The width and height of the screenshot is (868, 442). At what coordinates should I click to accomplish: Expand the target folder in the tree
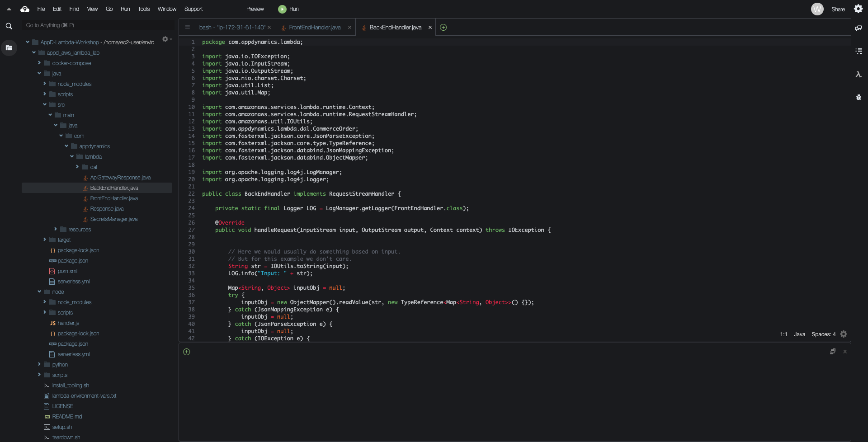point(45,240)
